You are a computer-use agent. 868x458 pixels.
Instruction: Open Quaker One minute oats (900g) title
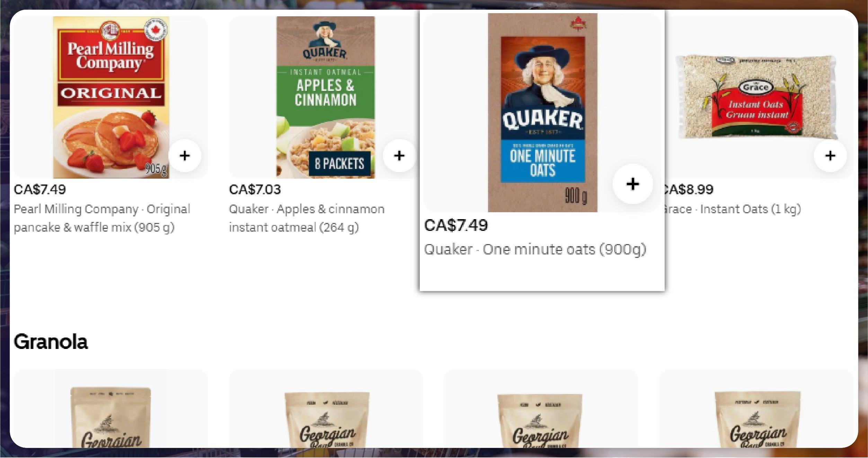pos(535,249)
